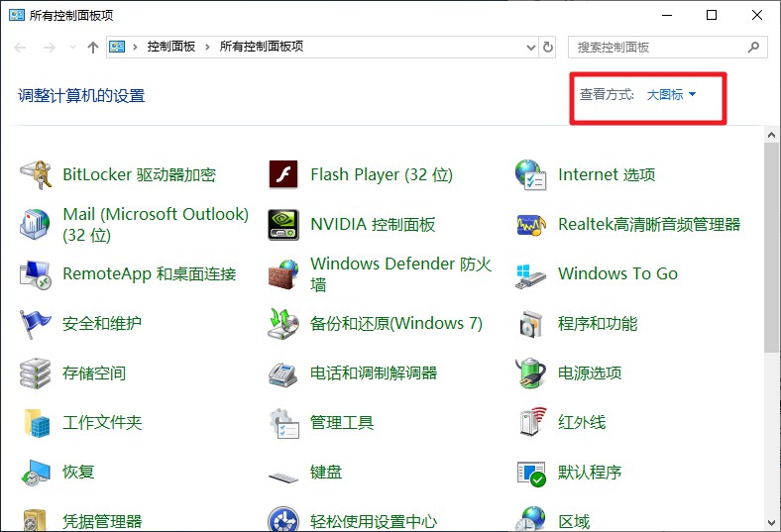Open the 存储空间 link text
The image size is (781, 532).
pyautogui.click(x=94, y=372)
